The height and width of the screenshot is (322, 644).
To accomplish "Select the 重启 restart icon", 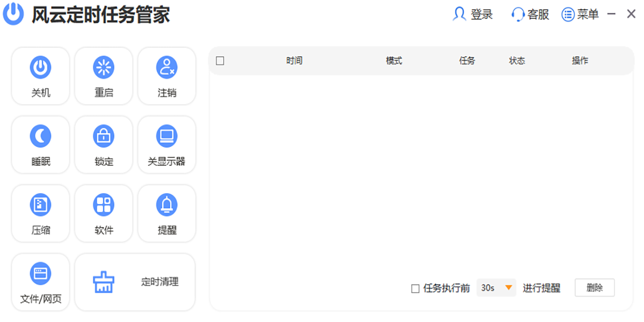I will coord(104,67).
